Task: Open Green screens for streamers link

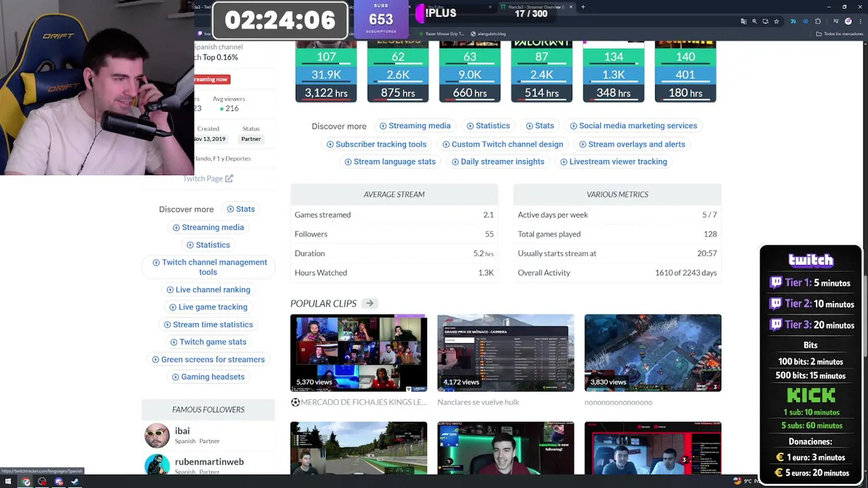Action: tap(208, 359)
